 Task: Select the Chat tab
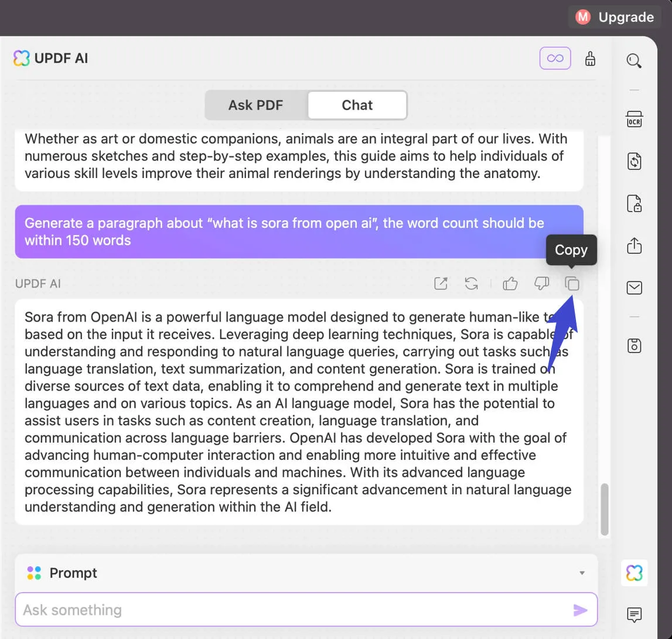[357, 105]
